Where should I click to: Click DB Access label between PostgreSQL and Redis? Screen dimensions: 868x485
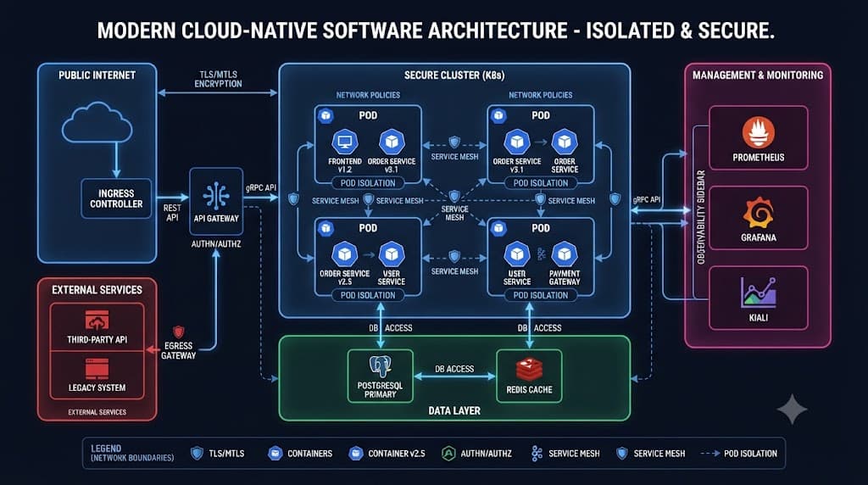[454, 369]
